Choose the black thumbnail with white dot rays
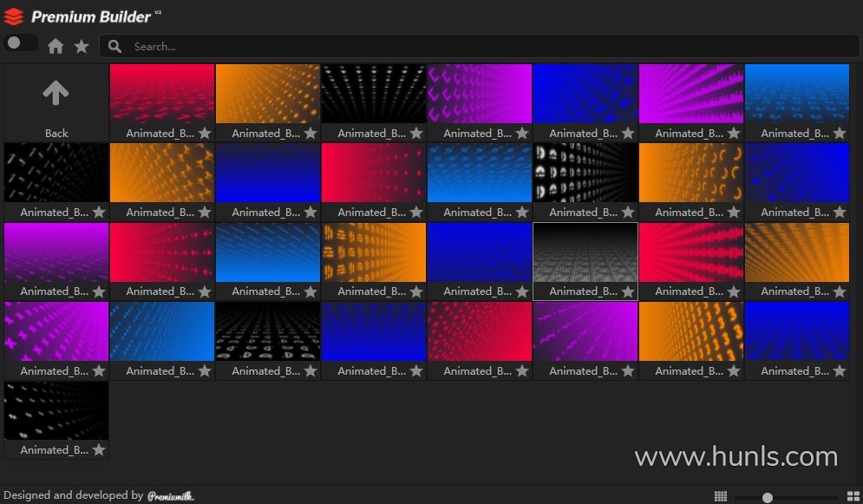The height and width of the screenshot is (504, 863). coord(373,94)
